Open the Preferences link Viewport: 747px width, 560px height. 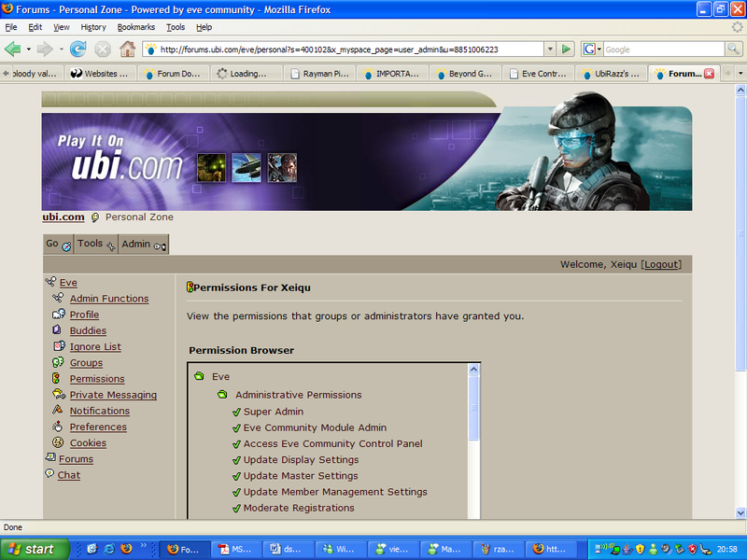pyautogui.click(x=98, y=427)
